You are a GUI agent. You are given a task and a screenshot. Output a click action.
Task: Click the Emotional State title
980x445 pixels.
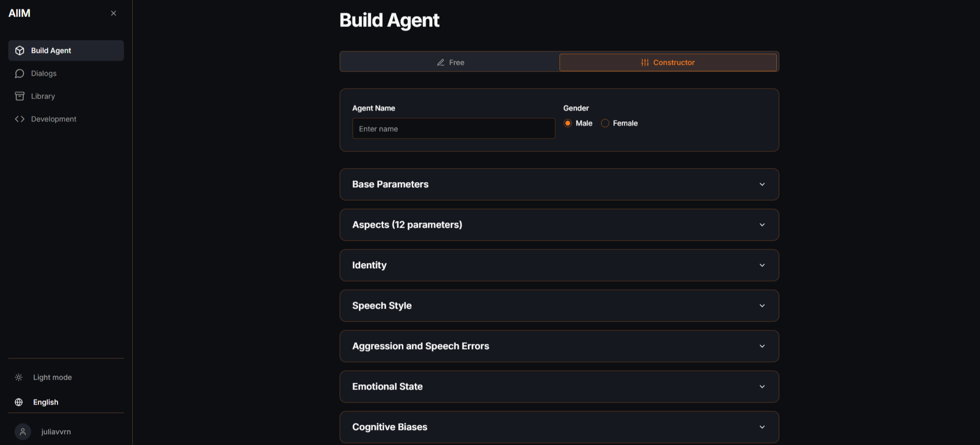click(387, 386)
